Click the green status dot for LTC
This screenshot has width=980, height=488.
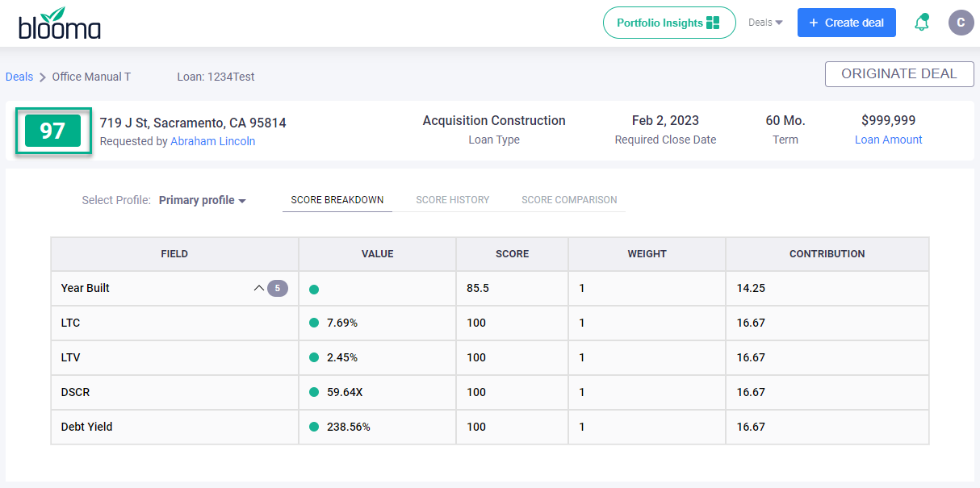[314, 323]
